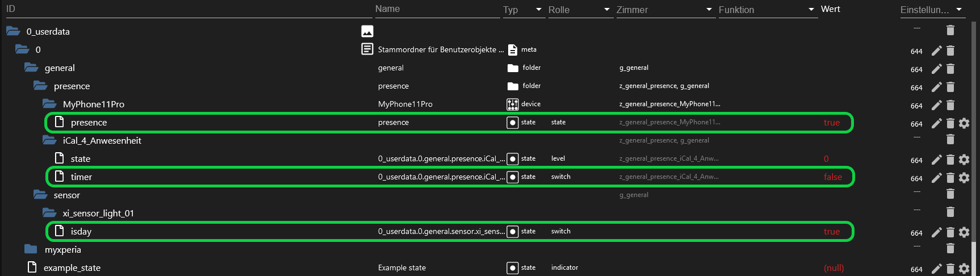Delete the timer state row

point(950,178)
